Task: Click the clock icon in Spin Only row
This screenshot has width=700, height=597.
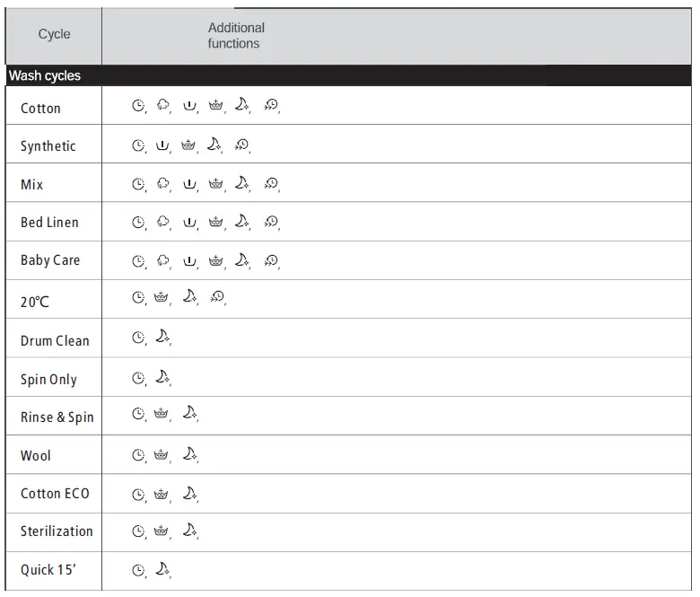Action: tap(138, 378)
